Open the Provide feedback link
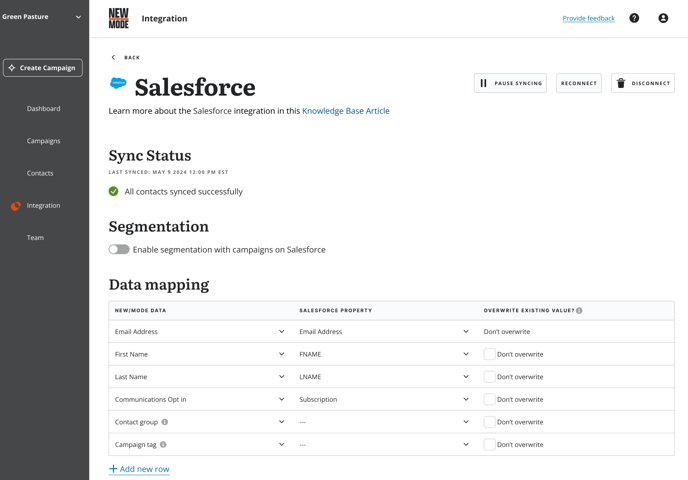 [588, 18]
